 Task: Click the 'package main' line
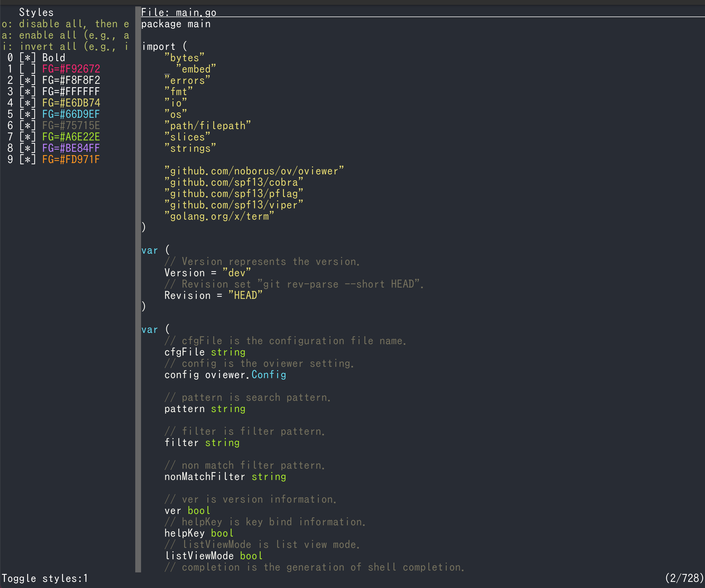coord(176,24)
